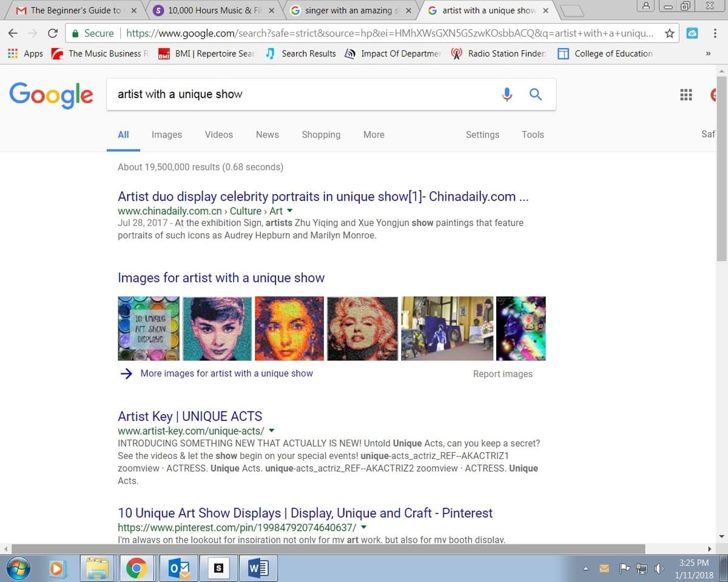
Task: Open the search Settings menu
Action: [x=482, y=135]
